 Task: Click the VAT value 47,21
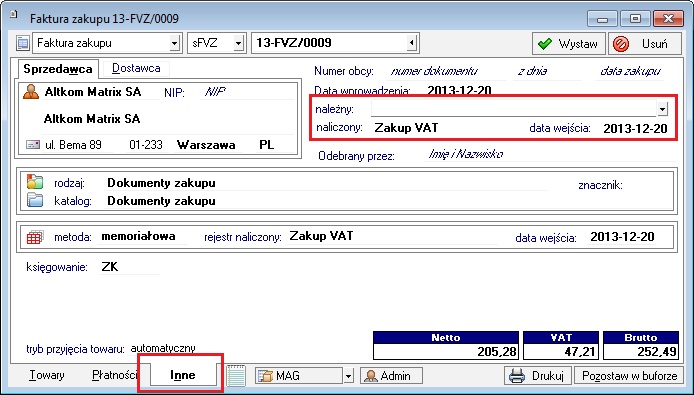click(581, 352)
